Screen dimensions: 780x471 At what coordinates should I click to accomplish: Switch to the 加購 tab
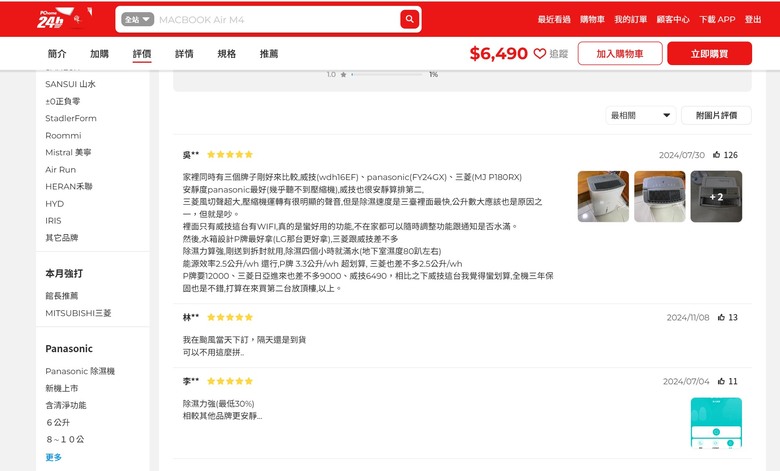(99, 54)
